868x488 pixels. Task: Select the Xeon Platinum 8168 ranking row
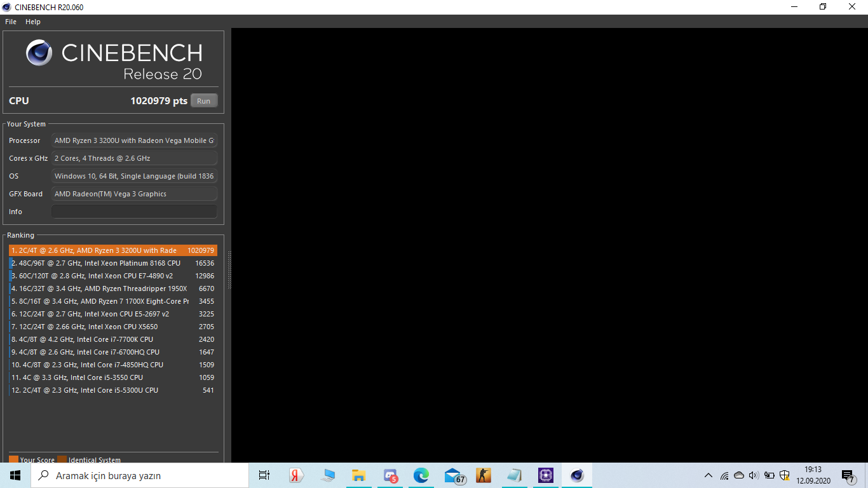pyautogui.click(x=113, y=263)
